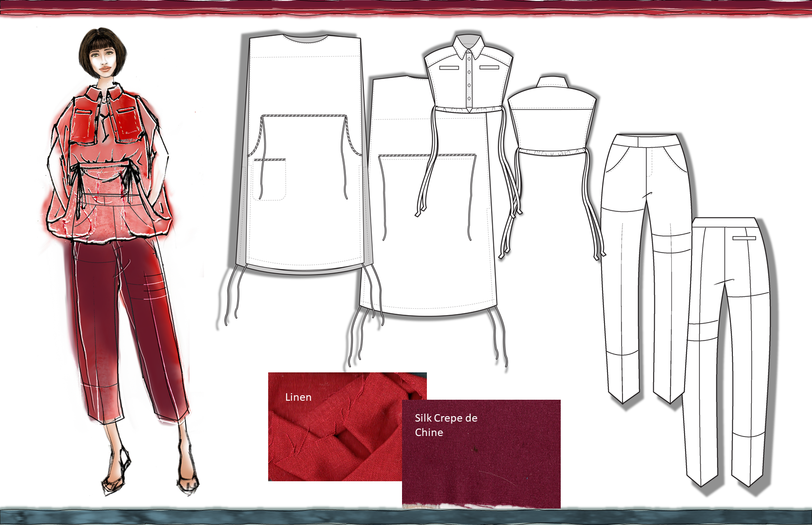Click the patch pocket on the tunic sketch
The image size is (812, 525).
[269, 179]
